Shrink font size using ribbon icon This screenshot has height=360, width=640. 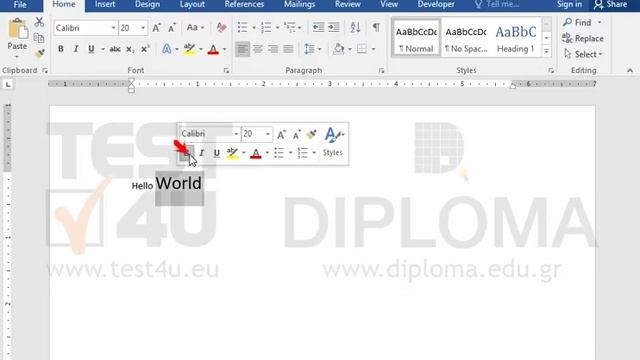pyautogui.click(x=172, y=28)
